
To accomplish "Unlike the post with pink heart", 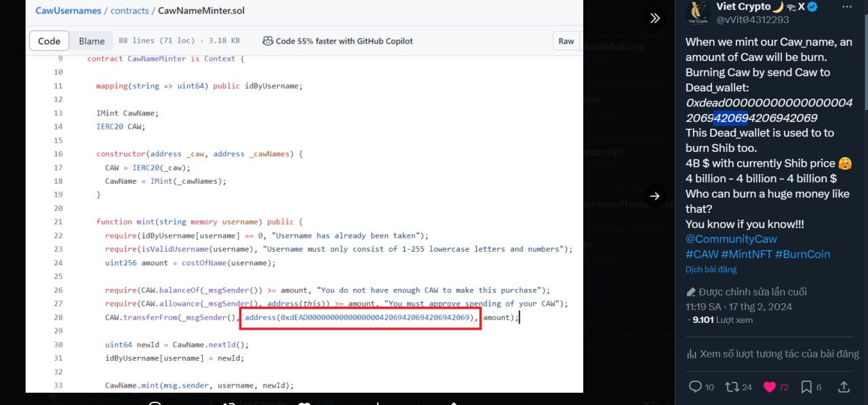I will click(770, 387).
